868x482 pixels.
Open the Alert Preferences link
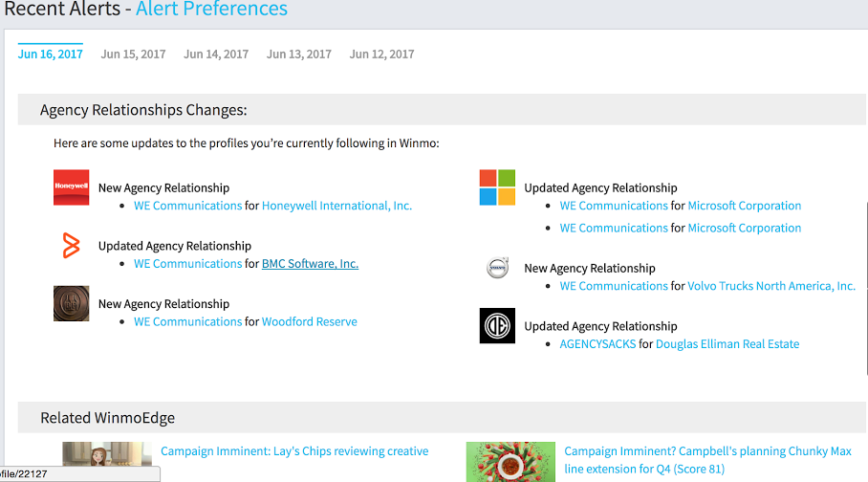[x=211, y=9]
